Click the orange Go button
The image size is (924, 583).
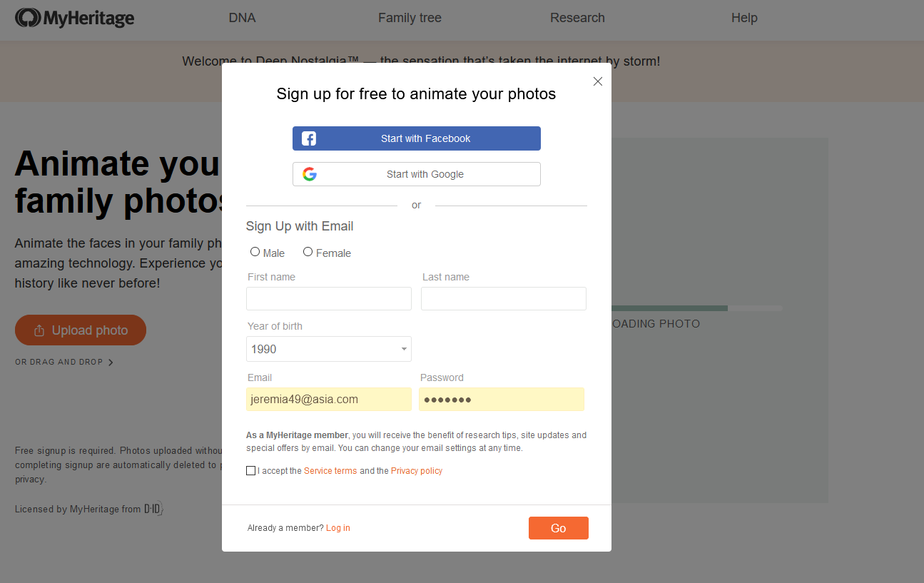(x=559, y=528)
